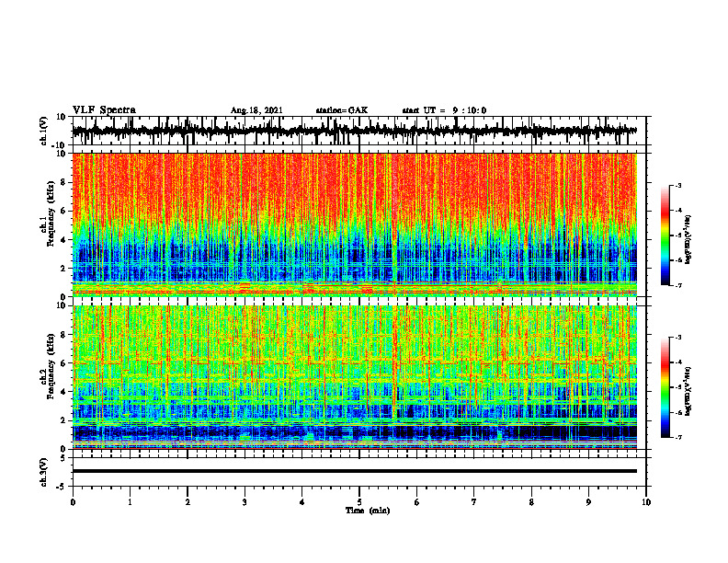Click the "2" tick on ch.2 frequency axis
This screenshot has height=563, width=728.
coord(63,420)
